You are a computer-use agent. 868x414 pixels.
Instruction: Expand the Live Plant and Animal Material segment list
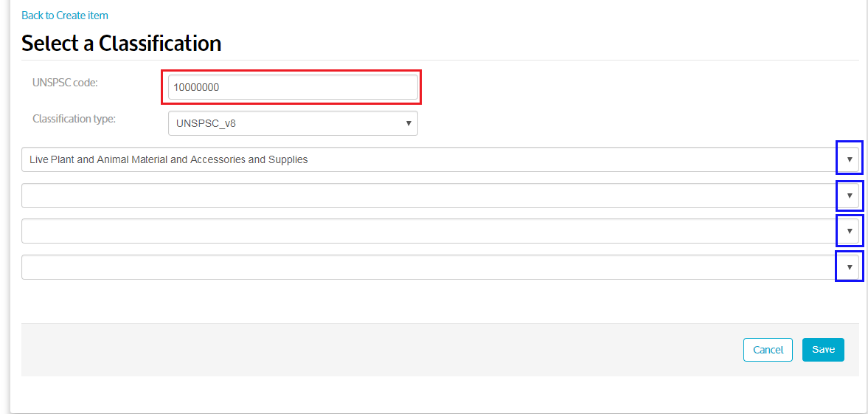440,159
